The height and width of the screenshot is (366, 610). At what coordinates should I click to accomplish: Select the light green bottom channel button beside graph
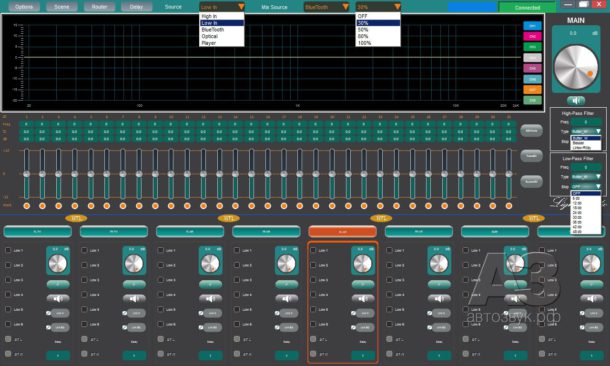[x=532, y=100]
